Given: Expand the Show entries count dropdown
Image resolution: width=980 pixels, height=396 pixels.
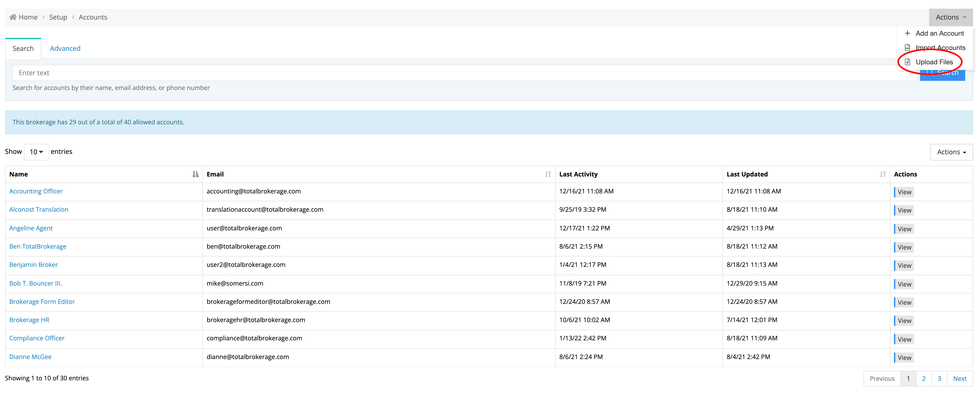Looking at the screenshot, I should point(36,152).
